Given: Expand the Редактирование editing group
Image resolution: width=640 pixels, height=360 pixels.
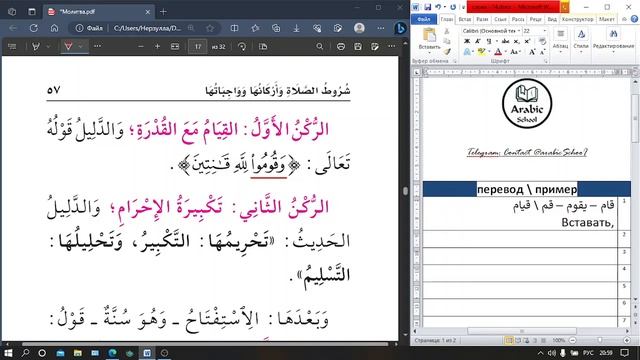Looking at the screenshot, I should (x=613, y=40).
